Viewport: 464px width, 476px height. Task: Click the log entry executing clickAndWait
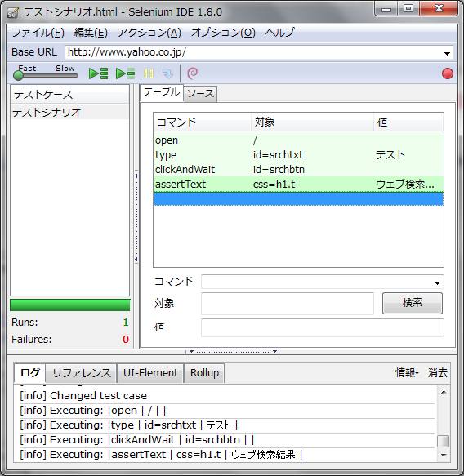click(x=227, y=440)
